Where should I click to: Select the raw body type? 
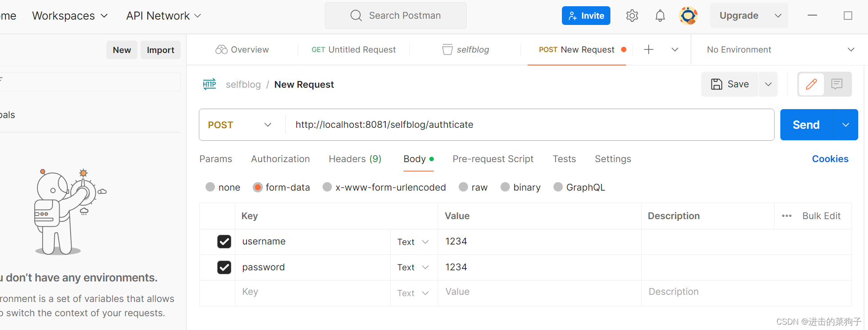(464, 187)
